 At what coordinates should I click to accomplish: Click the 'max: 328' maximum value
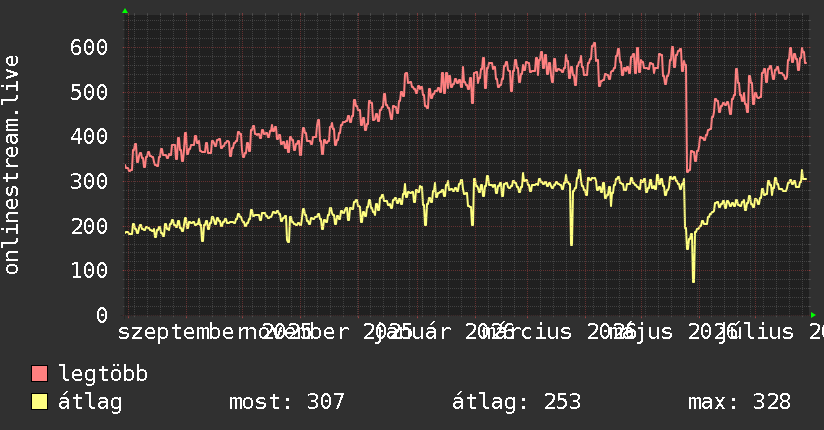[739, 402]
